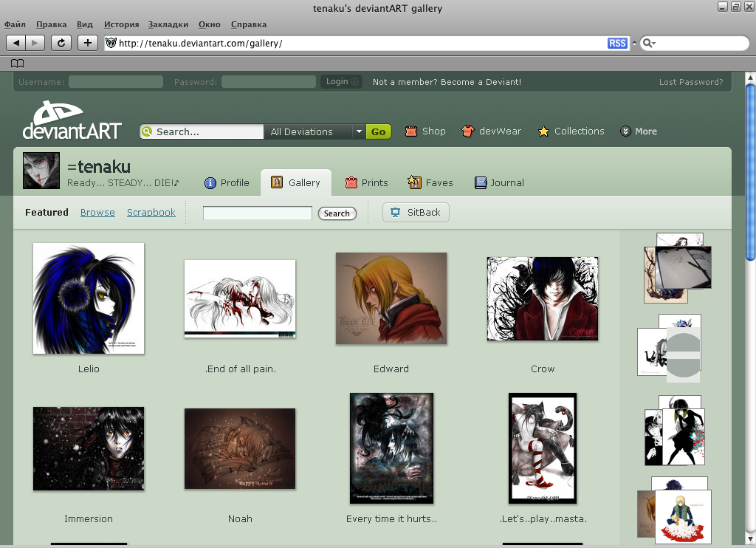This screenshot has width=756, height=548.
Task: Open the Noah thumbnail
Action: [x=240, y=448]
